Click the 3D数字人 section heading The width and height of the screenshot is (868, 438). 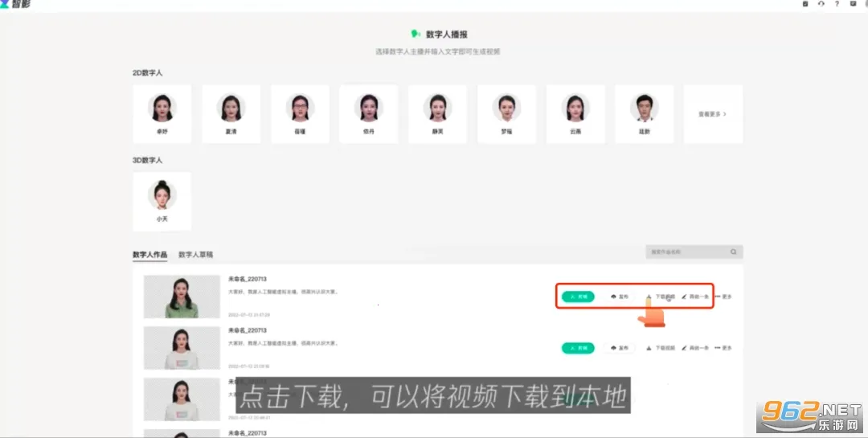pyautogui.click(x=147, y=160)
